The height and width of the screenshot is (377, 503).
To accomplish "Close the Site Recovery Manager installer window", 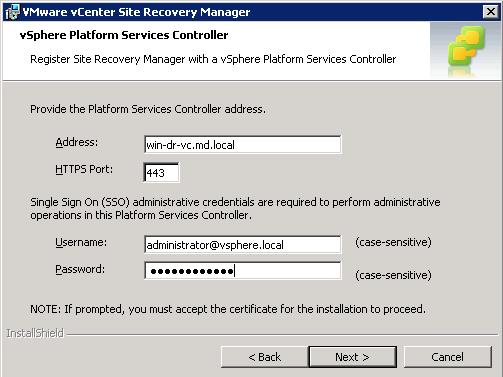I will [491, 12].
